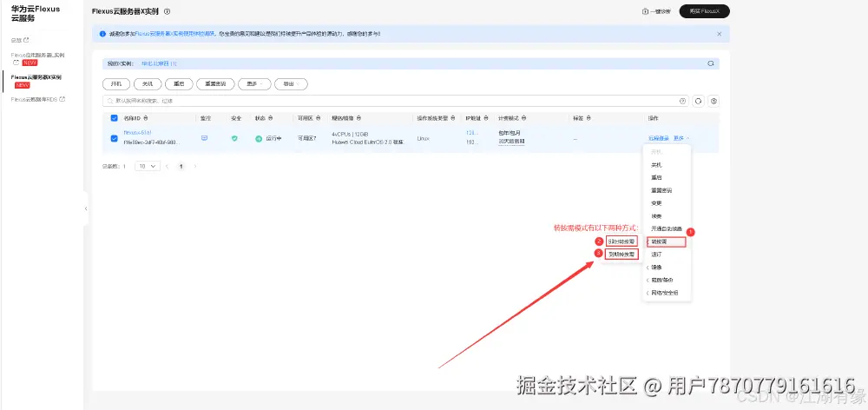Collapse the row's 更多 actions dropdown
The width and height of the screenshot is (868, 410).
(681, 138)
